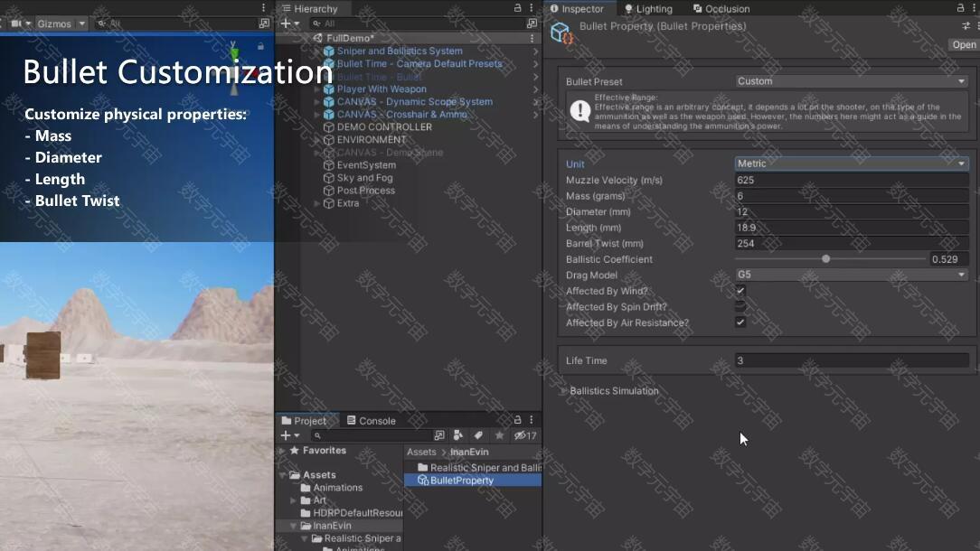The image size is (980, 551).
Task: Click the Project search field
Action: click(x=372, y=435)
